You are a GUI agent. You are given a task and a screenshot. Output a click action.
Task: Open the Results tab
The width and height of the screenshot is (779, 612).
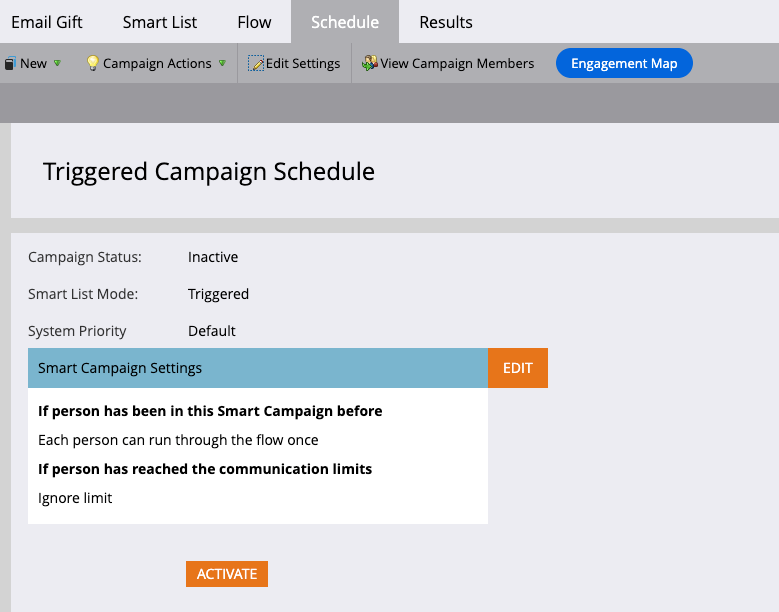click(446, 22)
